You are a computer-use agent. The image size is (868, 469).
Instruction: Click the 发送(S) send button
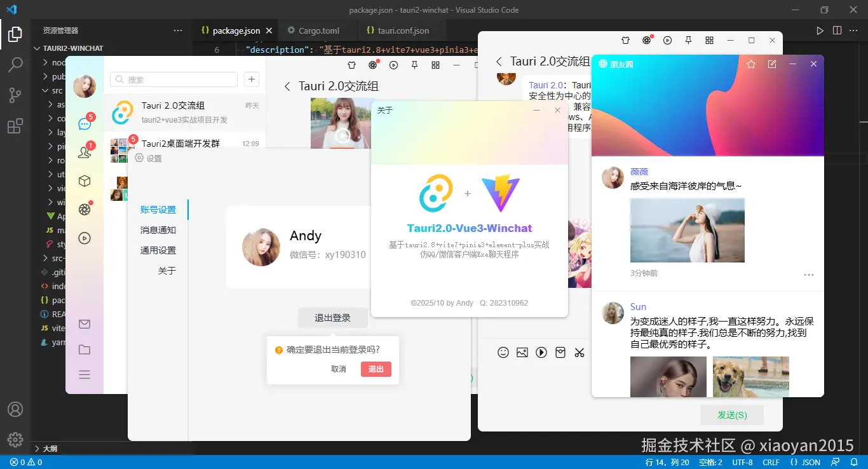(731, 414)
